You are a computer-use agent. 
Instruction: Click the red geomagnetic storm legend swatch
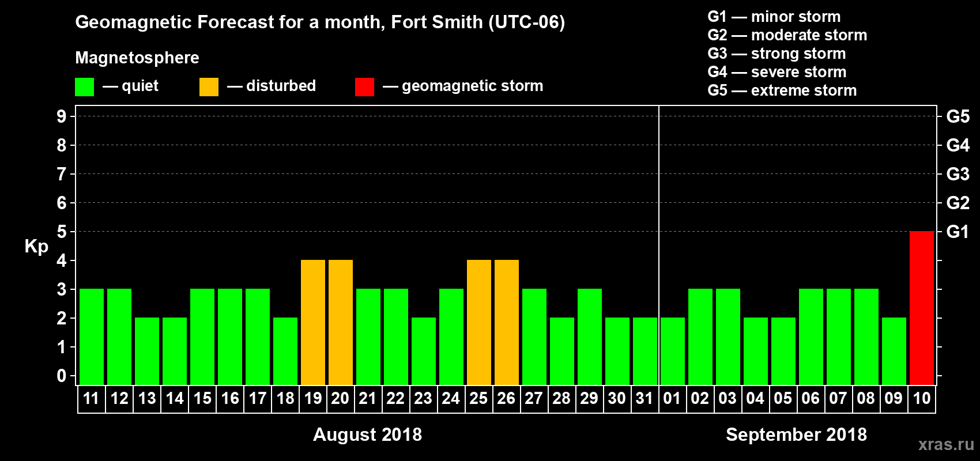(364, 87)
